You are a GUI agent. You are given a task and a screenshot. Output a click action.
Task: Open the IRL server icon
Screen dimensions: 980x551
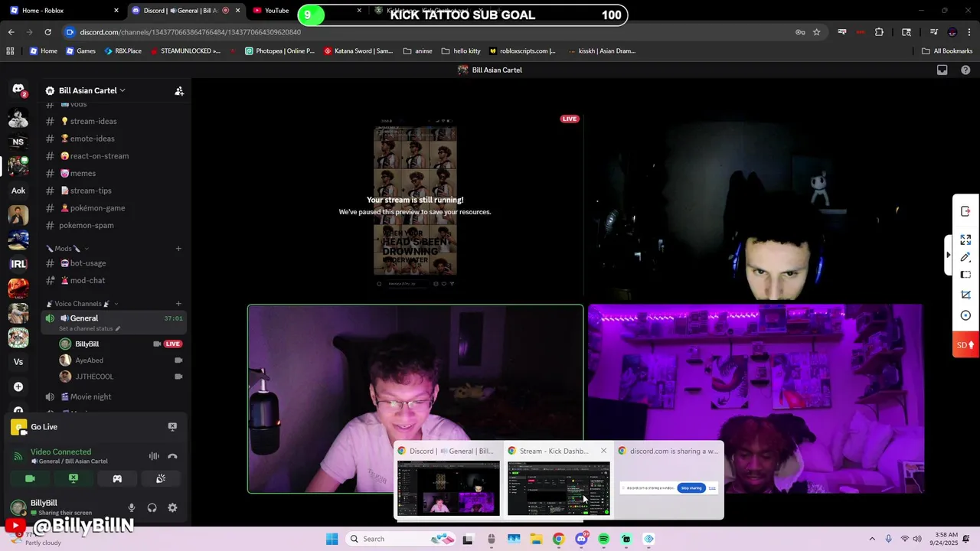click(x=18, y=264)
